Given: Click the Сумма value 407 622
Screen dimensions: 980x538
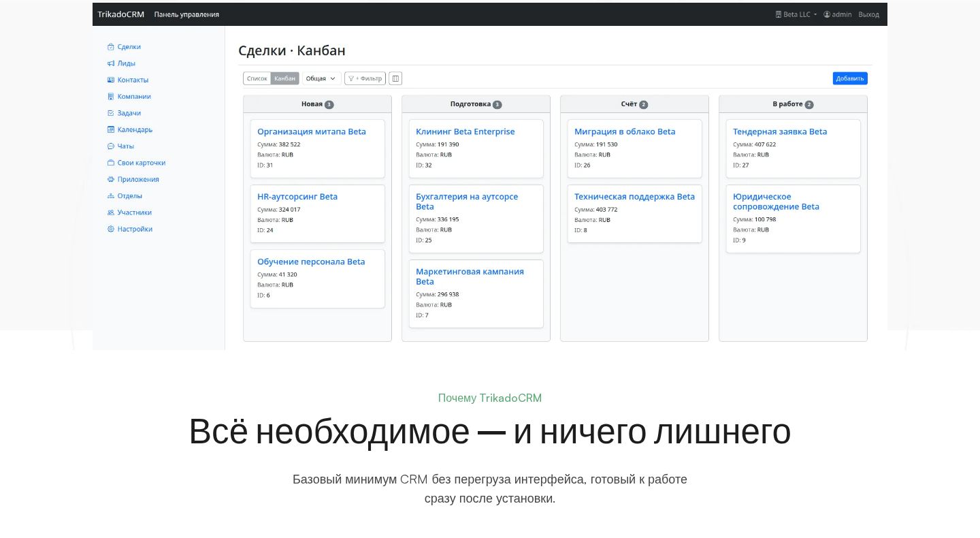Looking at the screenshot, I should 765,144.
